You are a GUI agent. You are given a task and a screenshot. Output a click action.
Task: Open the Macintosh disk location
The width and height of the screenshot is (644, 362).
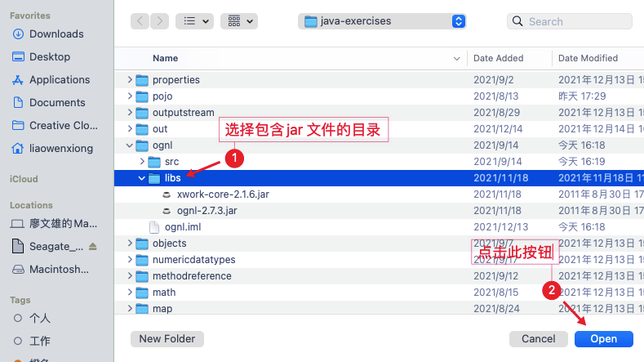pos(59,270)
